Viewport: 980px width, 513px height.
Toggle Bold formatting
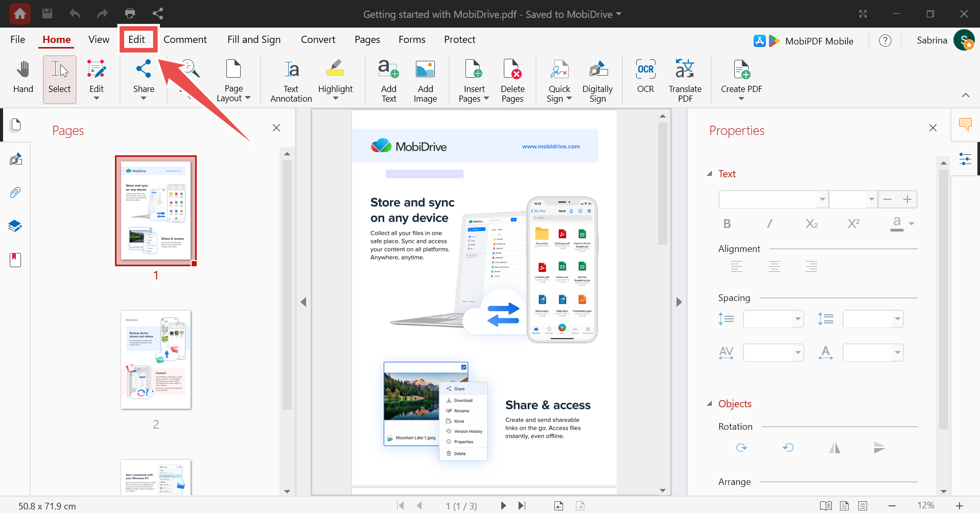click(727, 224)
